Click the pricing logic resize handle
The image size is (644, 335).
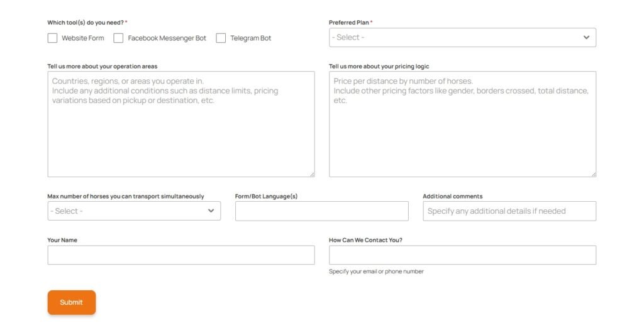pos(593,173)
